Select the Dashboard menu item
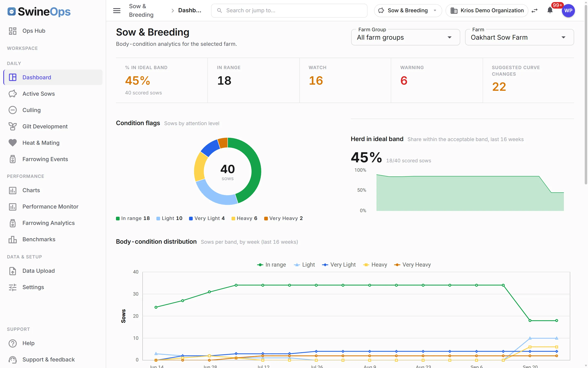This screenshot has width=588, height=368. click(x=53, y=77)
